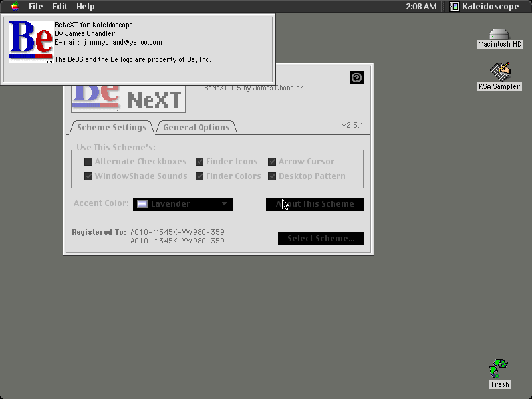Click the 2:08 AM menu bar clock
Viewport: 532px width, 399px height.
click(x=421, y=6)
